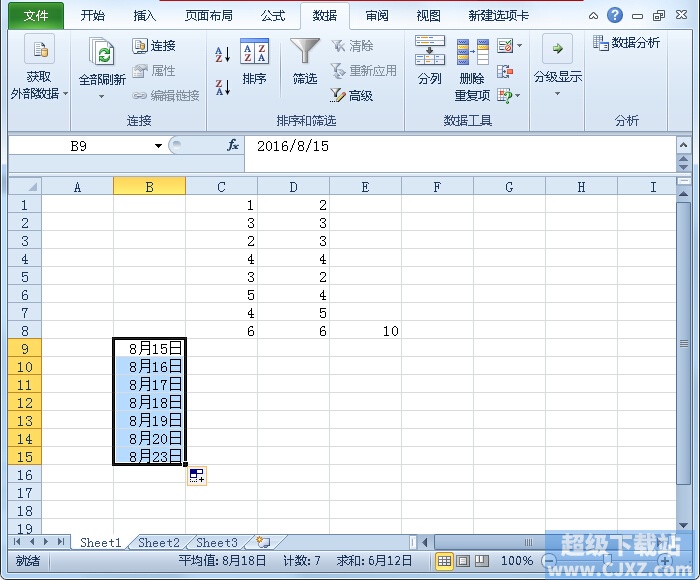The height and width of the screenshot is (580, 700).
Task: Switch to Page Layout view in status bar
Action: coord(462,560)
